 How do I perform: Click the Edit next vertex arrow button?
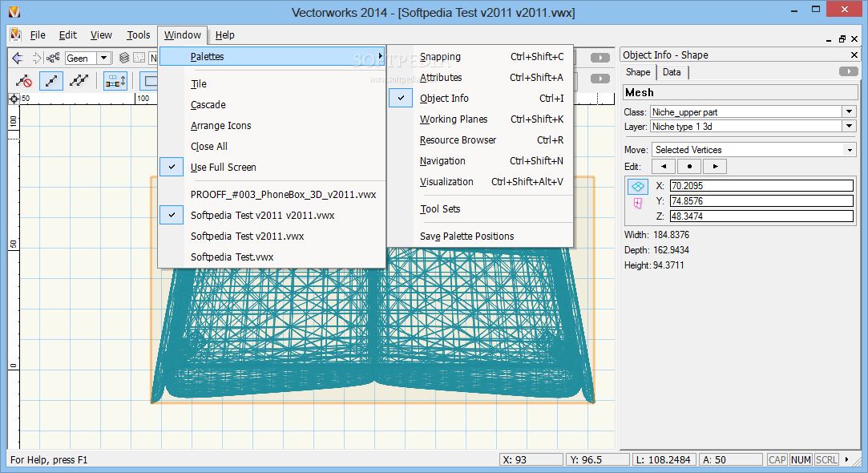715,166
